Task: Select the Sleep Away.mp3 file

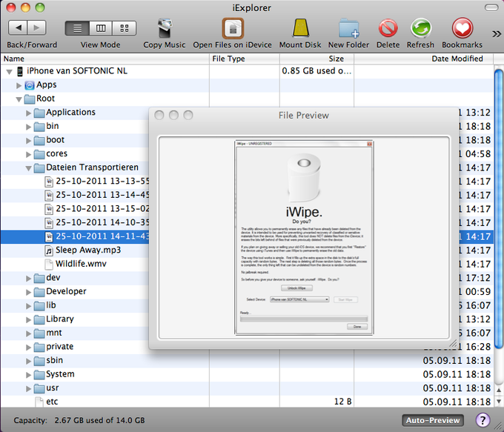Action: [x=88, y=250]
